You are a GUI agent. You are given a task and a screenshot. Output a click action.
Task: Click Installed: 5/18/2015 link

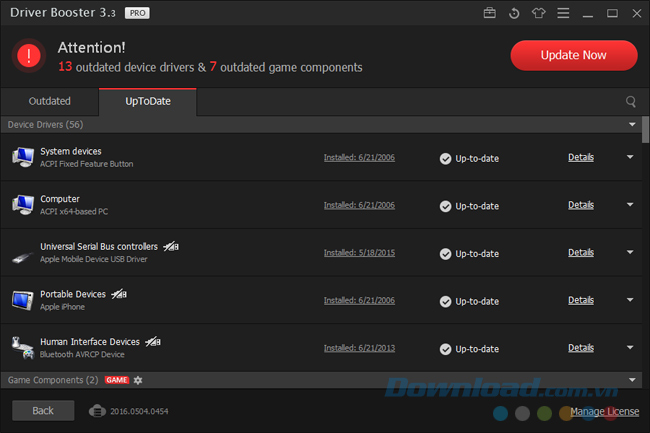[359, 253]
